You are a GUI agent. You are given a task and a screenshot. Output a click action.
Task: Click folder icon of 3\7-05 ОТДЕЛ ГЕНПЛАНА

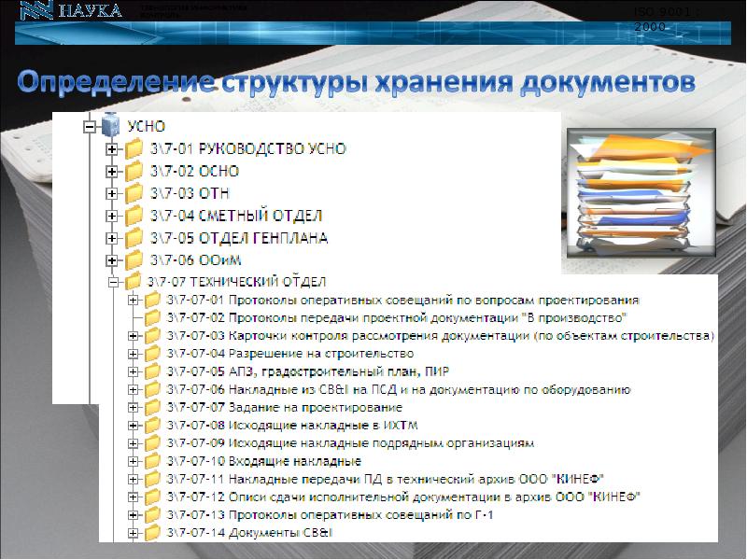point(134,238)
